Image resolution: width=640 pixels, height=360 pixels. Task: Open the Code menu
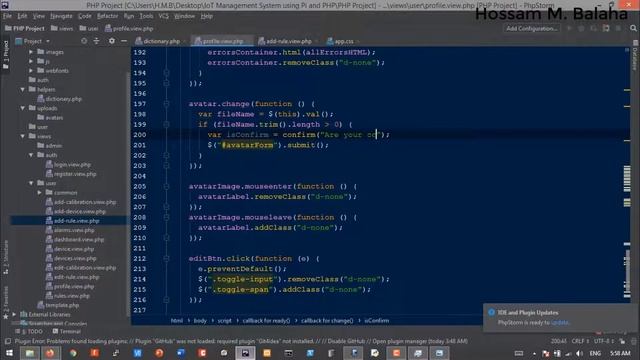84,16
